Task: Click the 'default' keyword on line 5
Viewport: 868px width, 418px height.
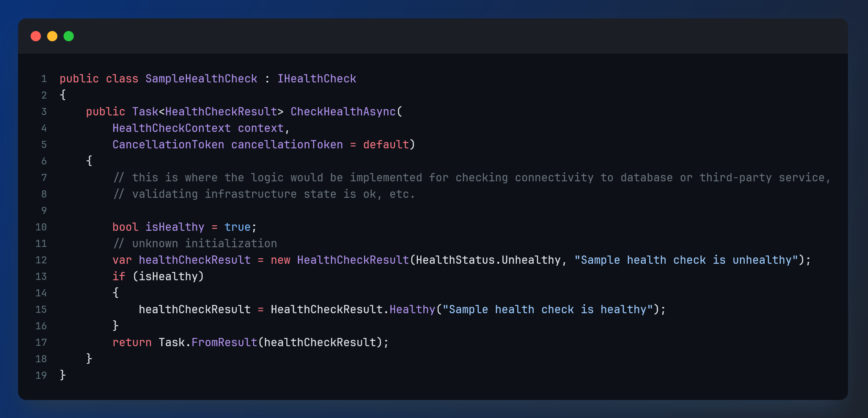Action: [386, 145]
